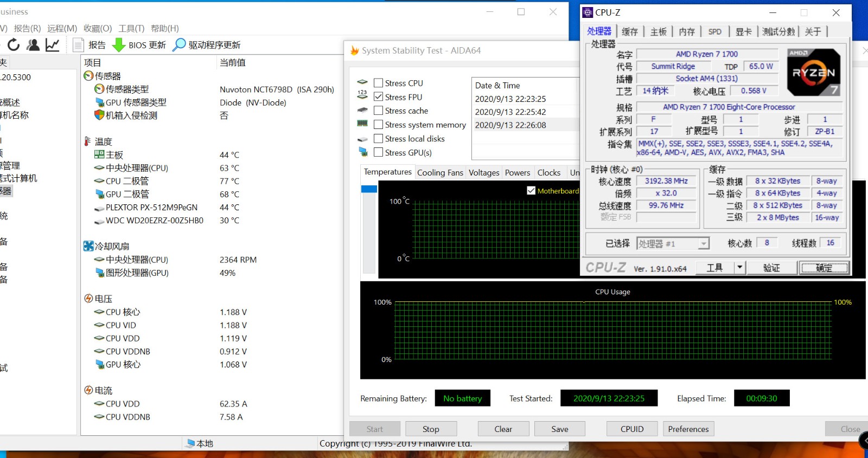Open the Preferences button
868x458 pixels.
[688, 429]
